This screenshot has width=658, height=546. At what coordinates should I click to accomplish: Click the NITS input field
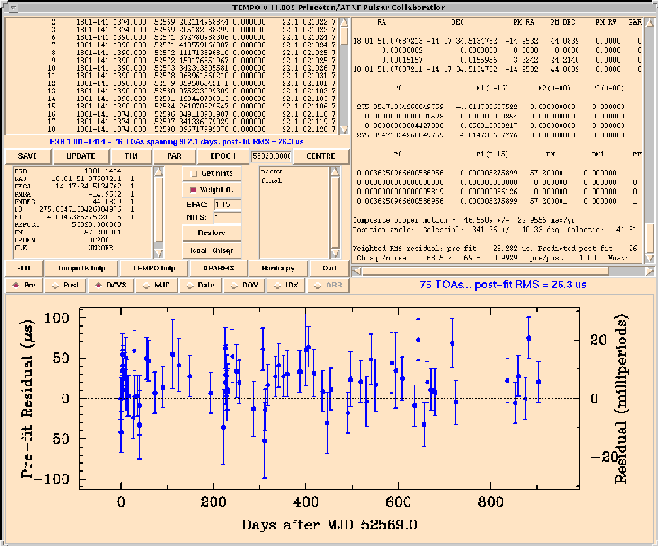(x=227, y=217)
